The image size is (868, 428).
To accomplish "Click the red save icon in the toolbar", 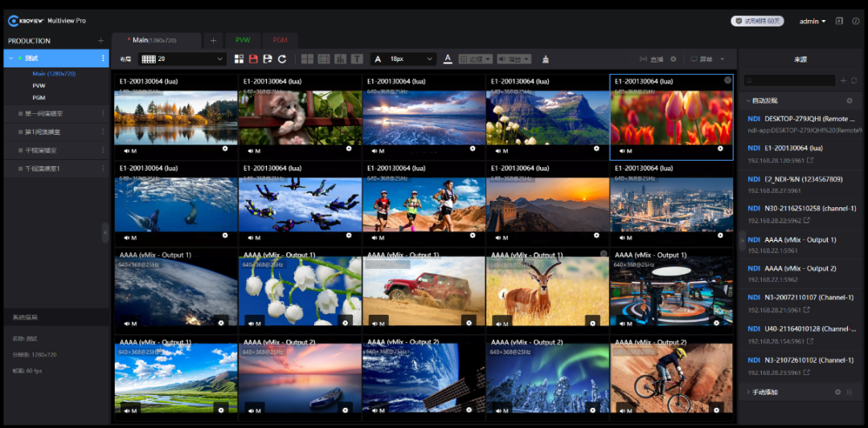I will (x=253, y=59).
